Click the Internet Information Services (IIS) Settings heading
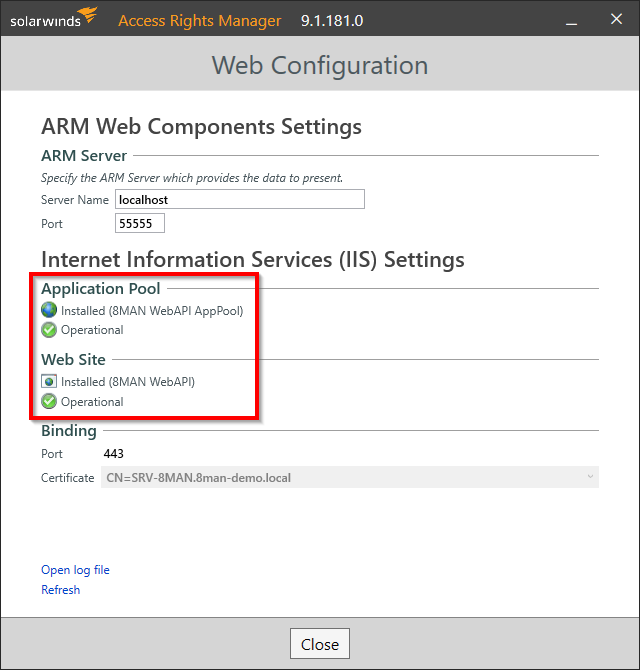 pyautogui.click(x=252, y=260)
